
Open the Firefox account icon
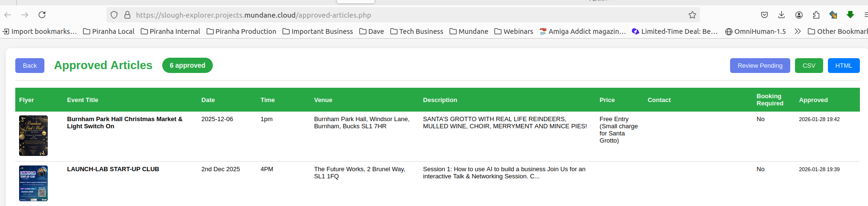[x=799, y=15]
